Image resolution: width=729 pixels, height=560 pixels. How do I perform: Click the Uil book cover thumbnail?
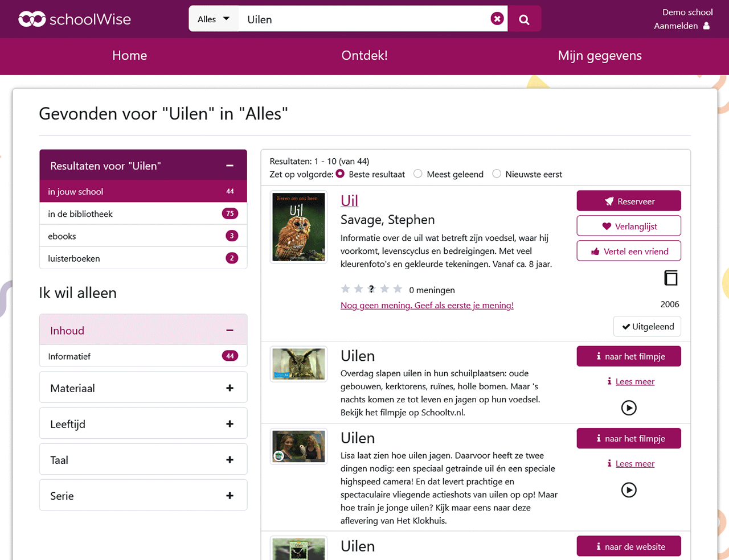298,227
